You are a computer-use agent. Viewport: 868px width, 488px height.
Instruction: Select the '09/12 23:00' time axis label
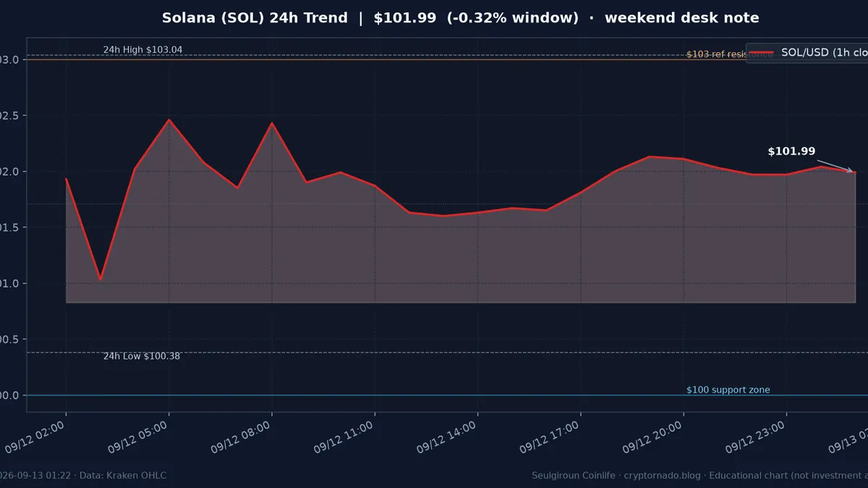(755, 437)
